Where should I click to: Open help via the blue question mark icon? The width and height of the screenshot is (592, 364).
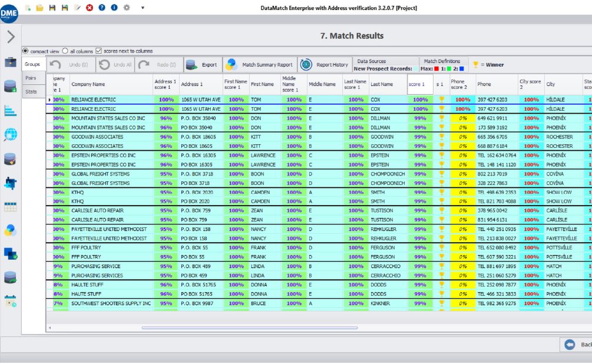pos(102,8)
